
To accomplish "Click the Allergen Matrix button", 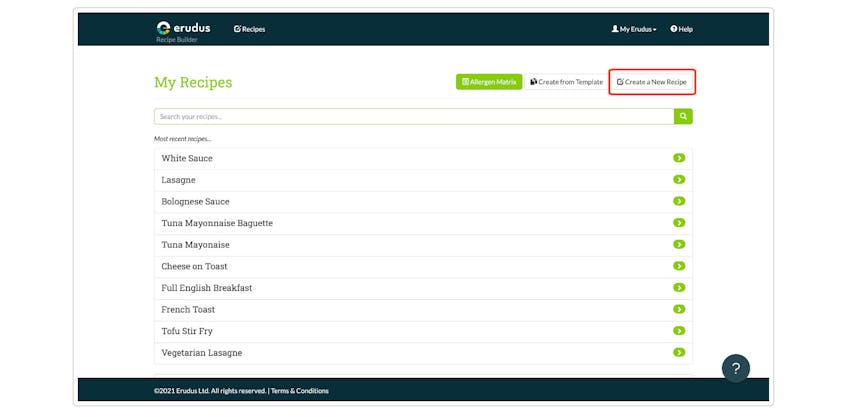I will [x=489, y=82].
